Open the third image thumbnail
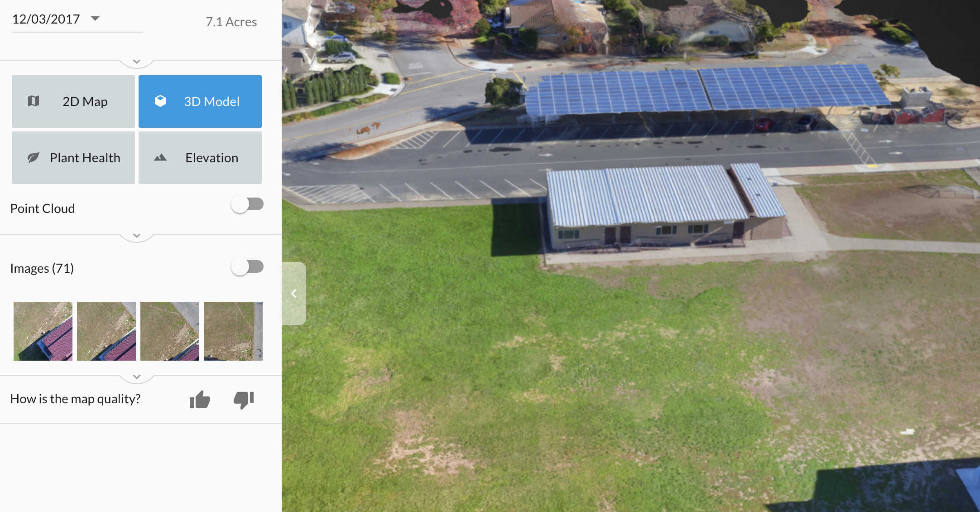This screenshot has height=512, width=980. [x=170, y=331]
